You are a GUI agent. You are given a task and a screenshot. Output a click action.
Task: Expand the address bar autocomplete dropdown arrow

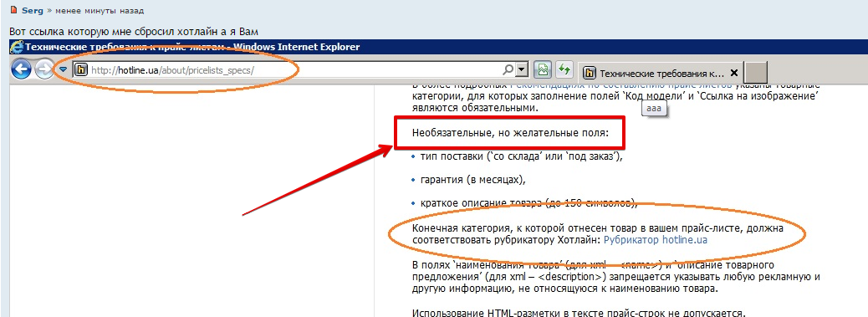tap(522, 70)
